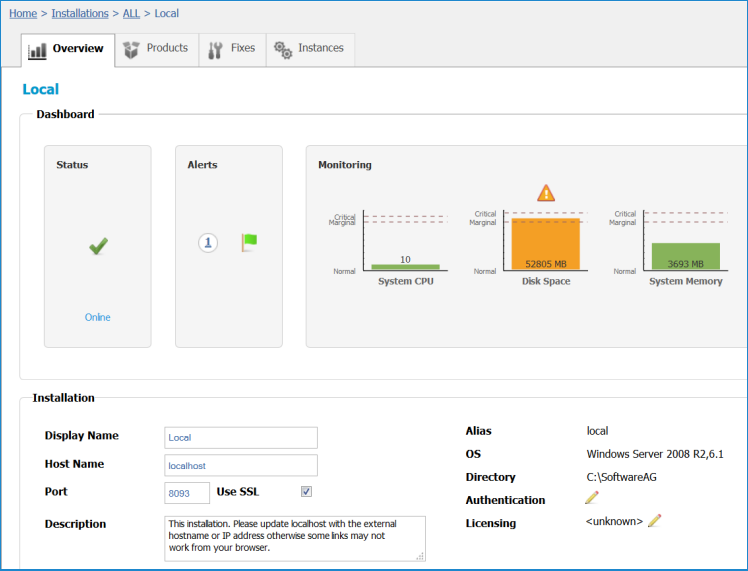The height and width of the screenshot is (571, 748).
Task: Open the Installations breadcrumb link
Action: click(80, 13)
